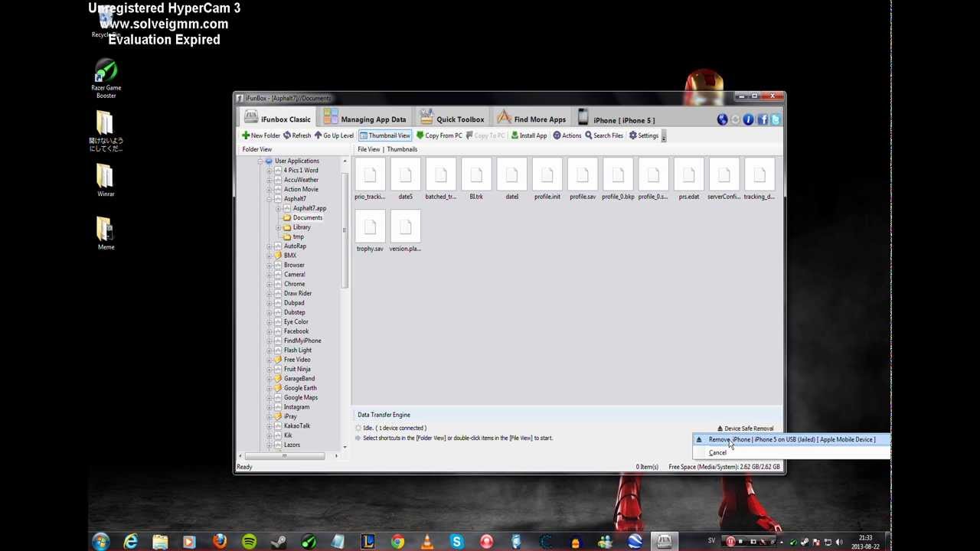980x551 pixels.
Task: Select the profile.sav file thumbnail
Action: (583, 180)
